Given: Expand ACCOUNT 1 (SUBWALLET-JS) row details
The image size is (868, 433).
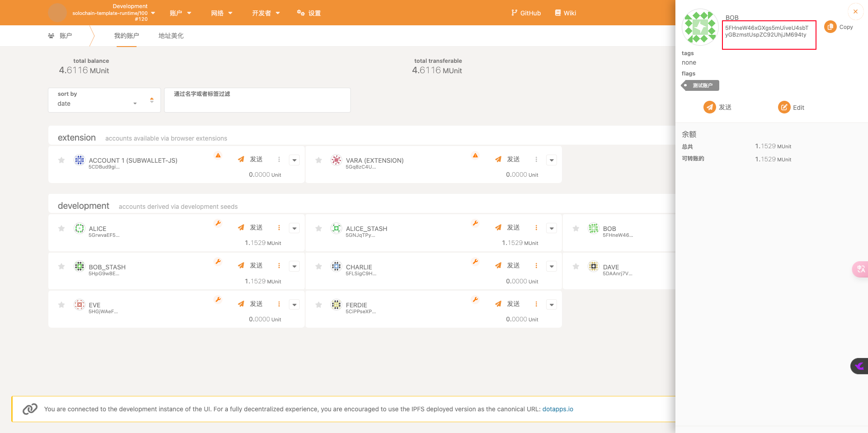Looking at the screenshot, I should pyautogui.click(x=294, y=160).
